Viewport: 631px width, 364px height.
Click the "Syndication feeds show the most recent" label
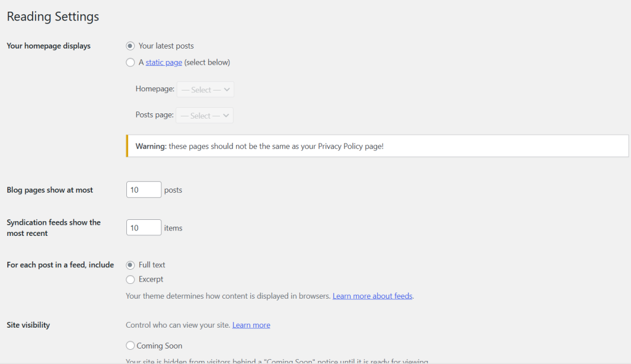point(54,228)
